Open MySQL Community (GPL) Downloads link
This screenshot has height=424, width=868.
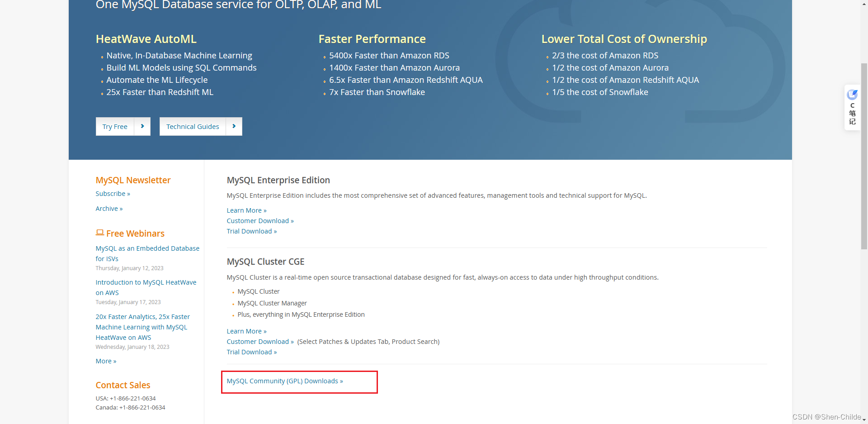coord(285,381)
